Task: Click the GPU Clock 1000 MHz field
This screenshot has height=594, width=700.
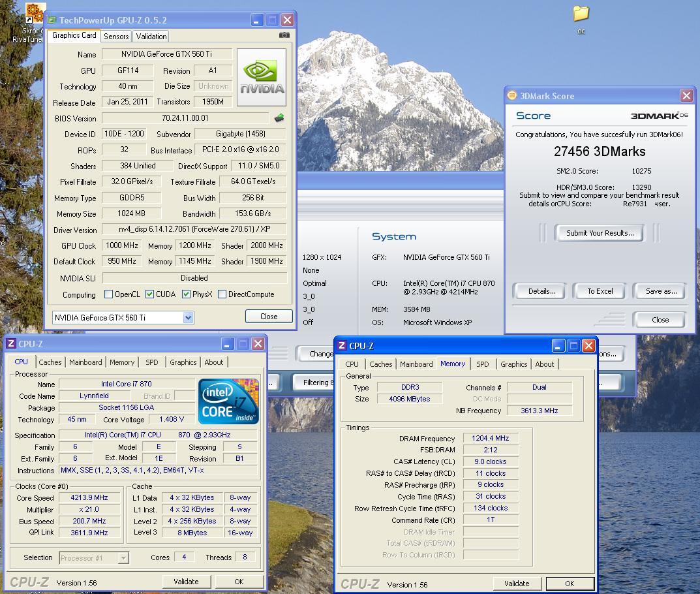Action: 122,245
